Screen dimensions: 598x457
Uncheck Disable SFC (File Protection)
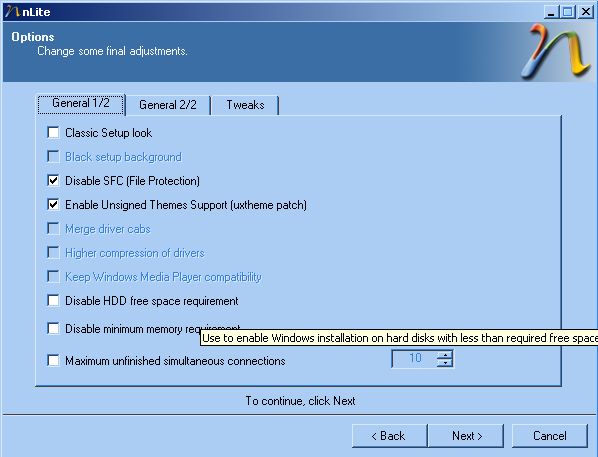point(53,180)
